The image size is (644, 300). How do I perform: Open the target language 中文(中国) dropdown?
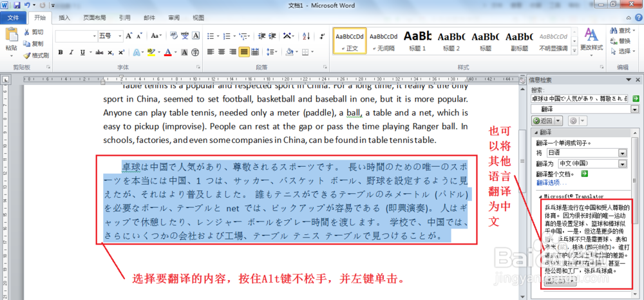(623, 164)
